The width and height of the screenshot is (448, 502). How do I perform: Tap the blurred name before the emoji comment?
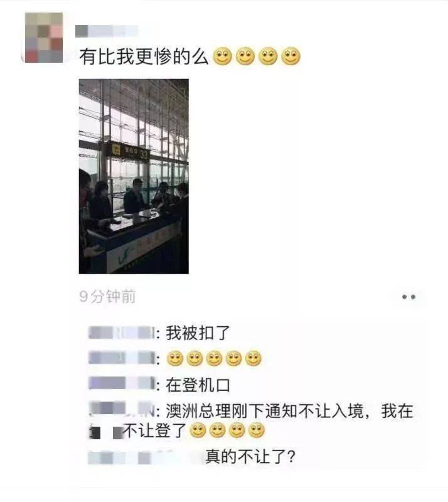(122, 358)
